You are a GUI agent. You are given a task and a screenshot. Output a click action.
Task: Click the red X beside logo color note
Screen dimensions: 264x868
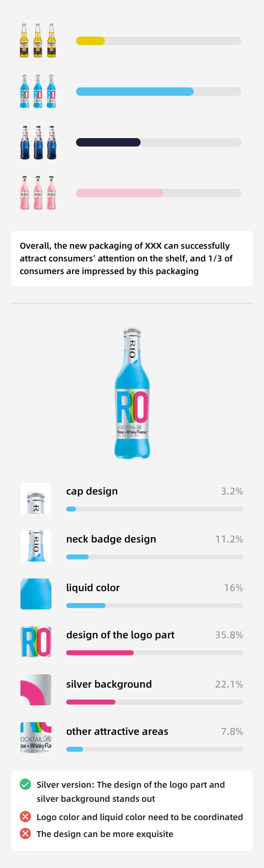point(25,816)
